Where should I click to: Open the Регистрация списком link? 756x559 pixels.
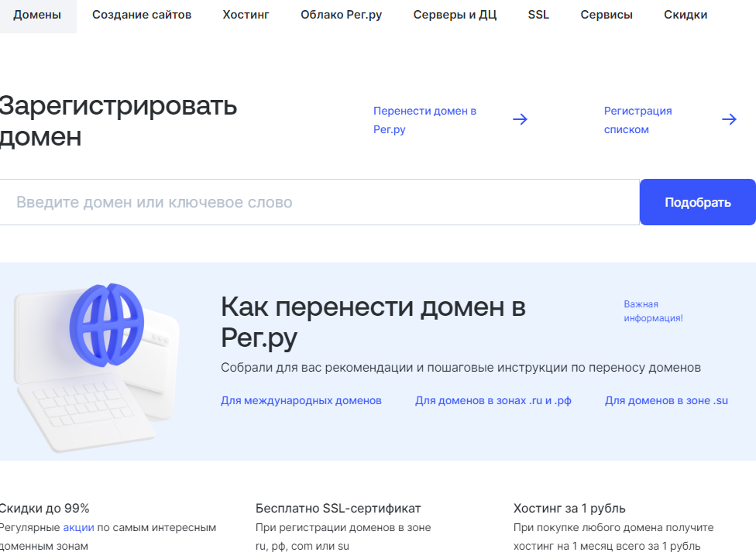638,120
